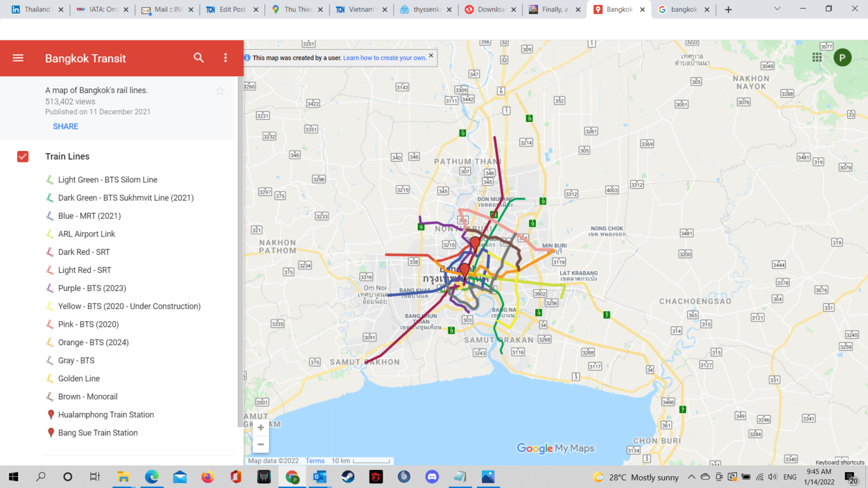Open the hamburger menu in Bangkok Transit panel
The height and width of the screenshot is (488, 868).
[18, 58]
